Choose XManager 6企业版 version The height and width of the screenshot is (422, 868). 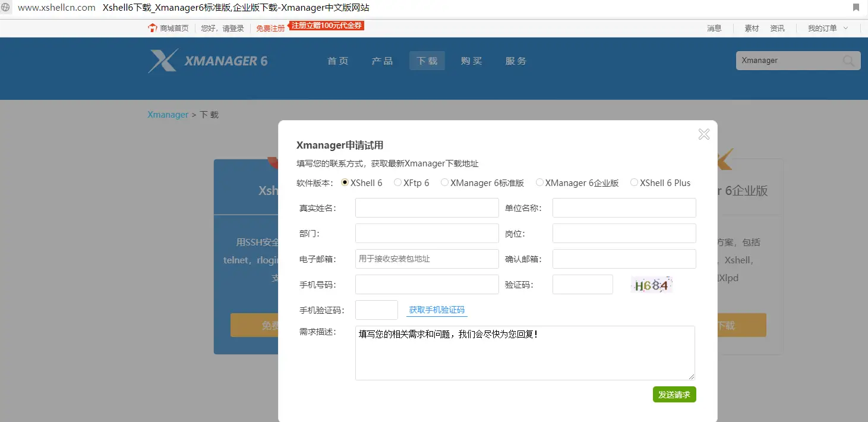(539, 182)
